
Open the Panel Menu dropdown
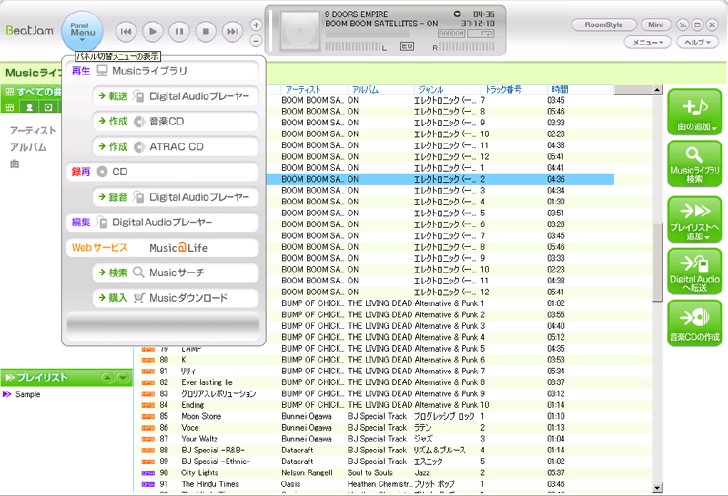tap(83, 32)
